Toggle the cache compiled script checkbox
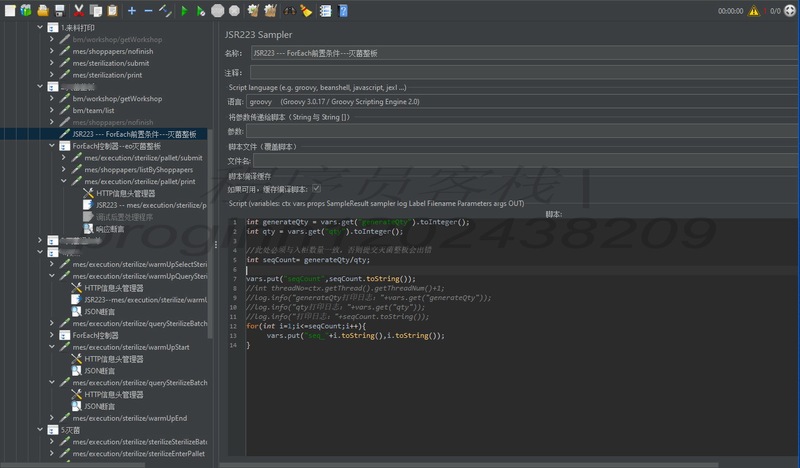This screenshot has height=468, width=800. pos(316,188)
